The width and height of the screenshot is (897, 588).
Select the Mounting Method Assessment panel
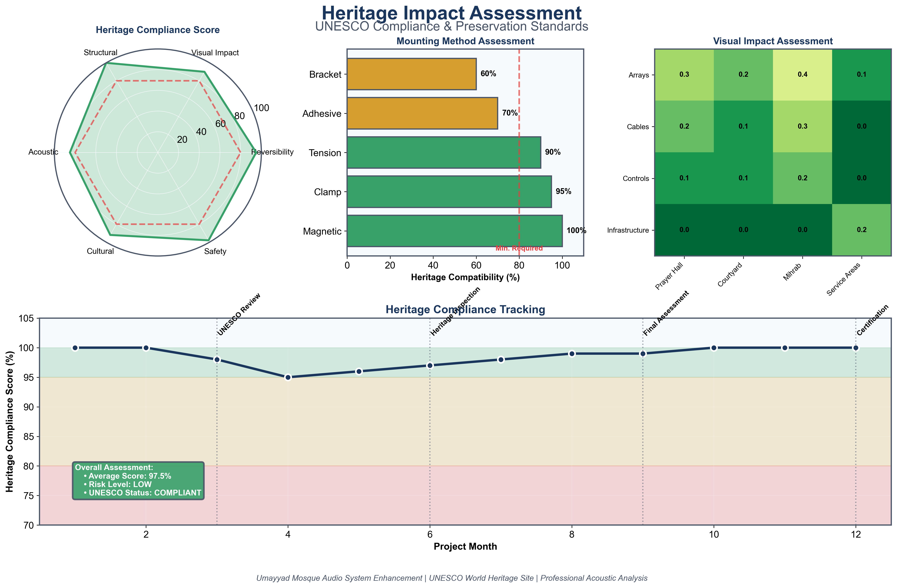465,41
